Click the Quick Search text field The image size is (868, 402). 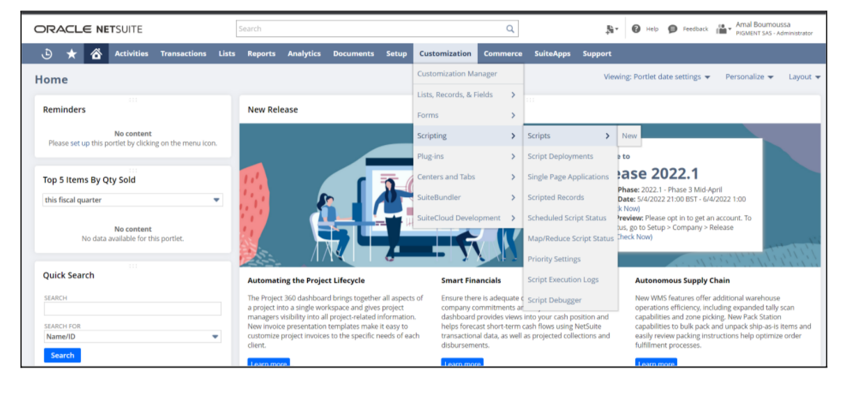[x=132, y=309]
